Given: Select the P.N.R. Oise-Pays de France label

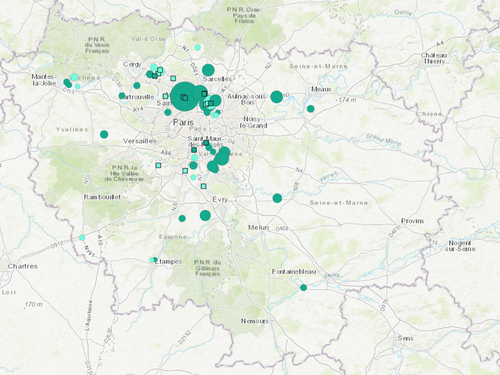Looking at the screenshot, I should coord(244,15).
